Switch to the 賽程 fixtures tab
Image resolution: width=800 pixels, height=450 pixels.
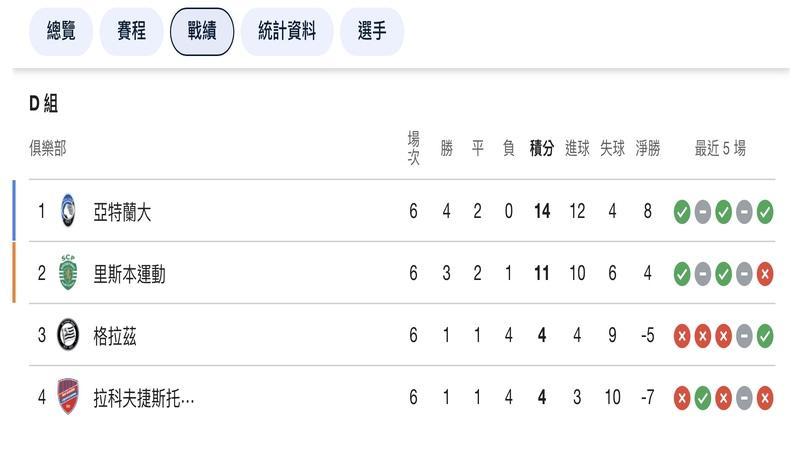pyautogui.click(x=132, y=32)
